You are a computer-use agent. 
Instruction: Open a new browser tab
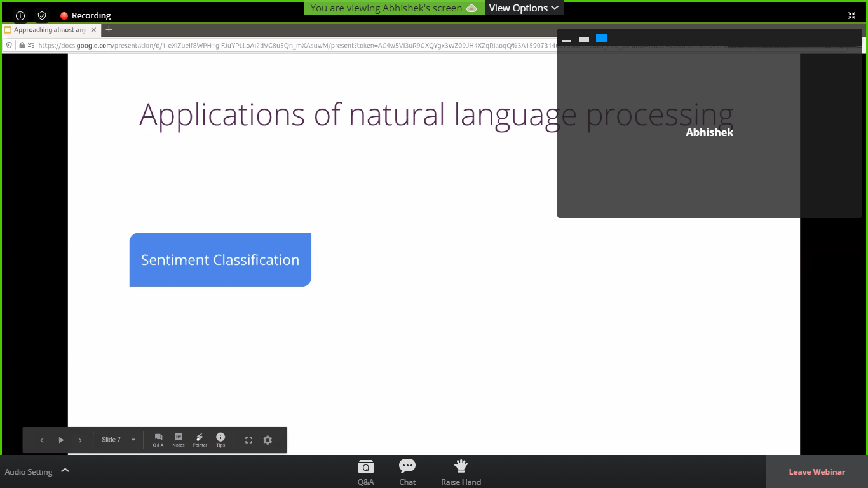(x=109, y=29)
